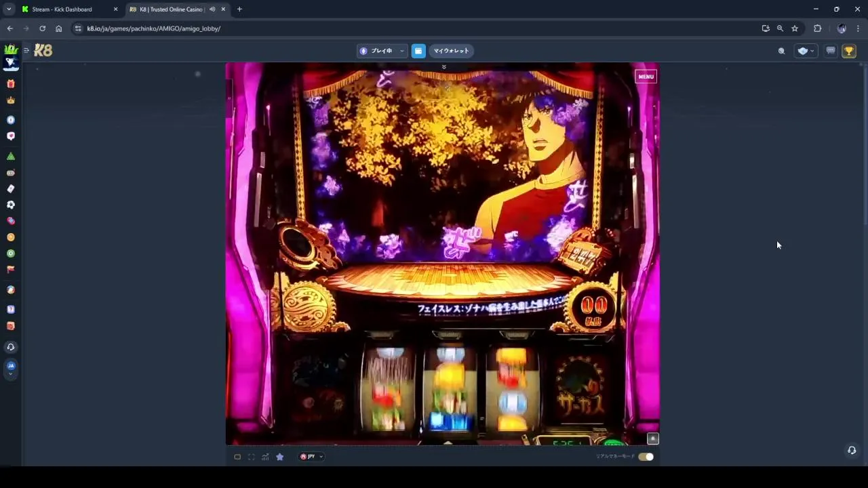Open the game MENU button
This screenshot has height=488, width=868.
[646, 77]
